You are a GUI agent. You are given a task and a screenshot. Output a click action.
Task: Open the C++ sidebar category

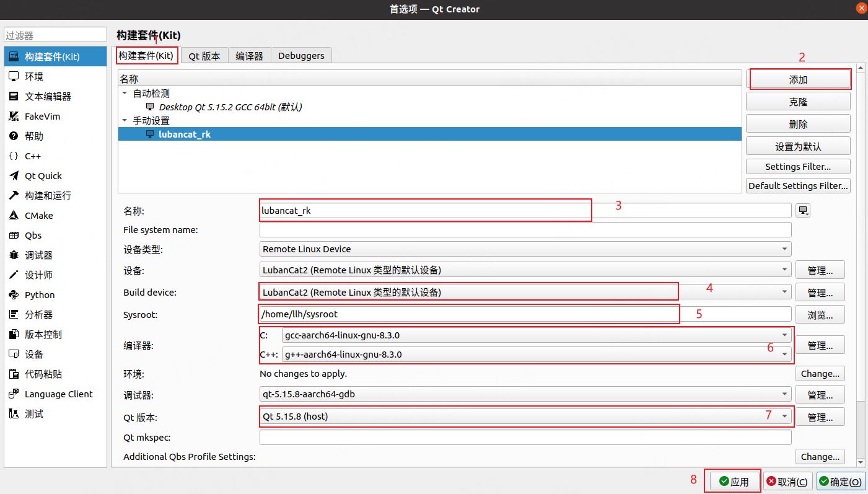pos(55,156)
